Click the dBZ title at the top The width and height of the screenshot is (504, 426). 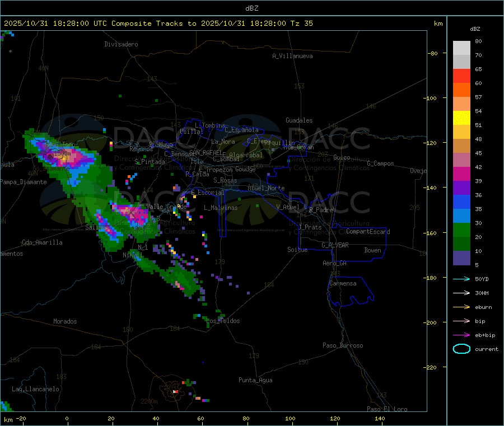(251, 8)
